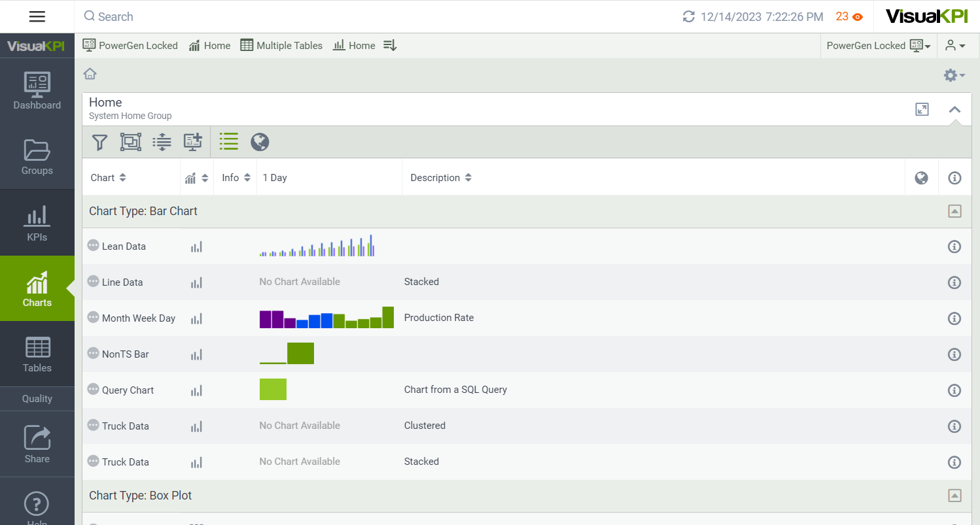Open the Multiple Tables bookmark link
This screenshot has height=525, width=980.
(281, 46)
